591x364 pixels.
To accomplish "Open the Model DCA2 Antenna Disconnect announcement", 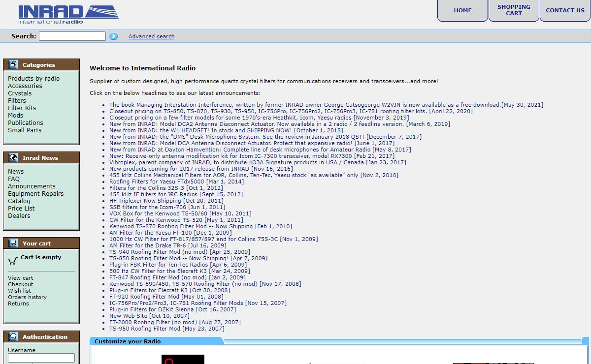I will [280, 124].
